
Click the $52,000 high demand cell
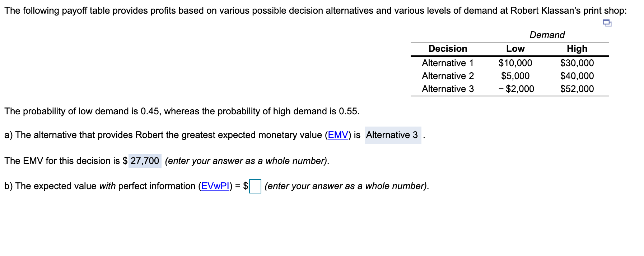(x=577, y=89)
